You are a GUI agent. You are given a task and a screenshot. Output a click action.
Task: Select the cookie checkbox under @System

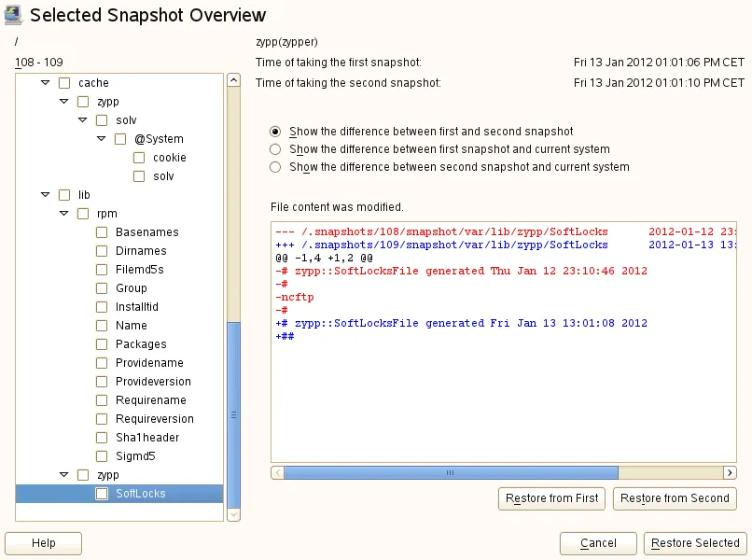click(138, 157)
